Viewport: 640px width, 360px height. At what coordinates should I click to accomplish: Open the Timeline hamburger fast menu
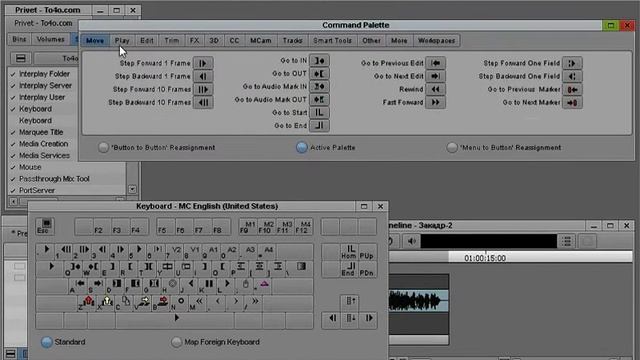[x=567, y=241]
